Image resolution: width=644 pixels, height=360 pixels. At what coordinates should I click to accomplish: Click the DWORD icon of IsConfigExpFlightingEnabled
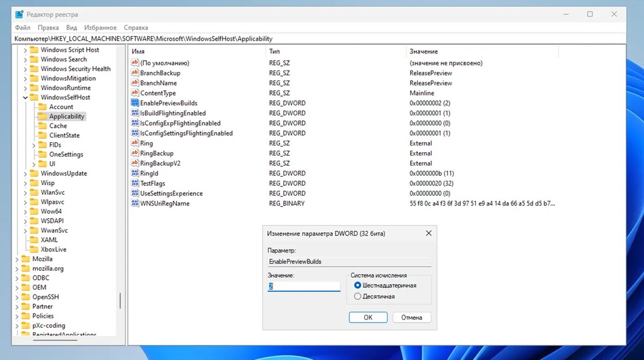[x=135, y=123]
